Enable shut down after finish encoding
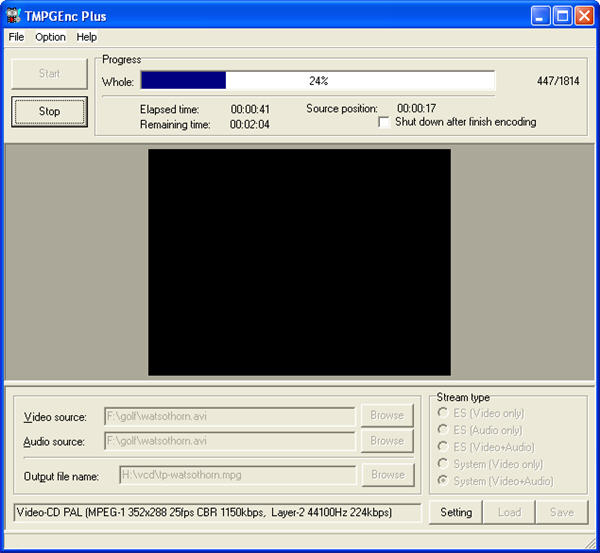This screenshot has width=600, height=553. [384, 122]
